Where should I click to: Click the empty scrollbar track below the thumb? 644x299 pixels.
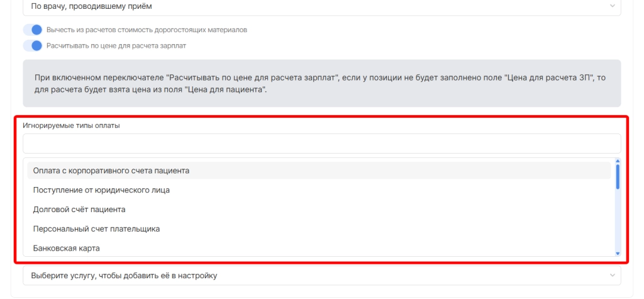coord(618,220)
